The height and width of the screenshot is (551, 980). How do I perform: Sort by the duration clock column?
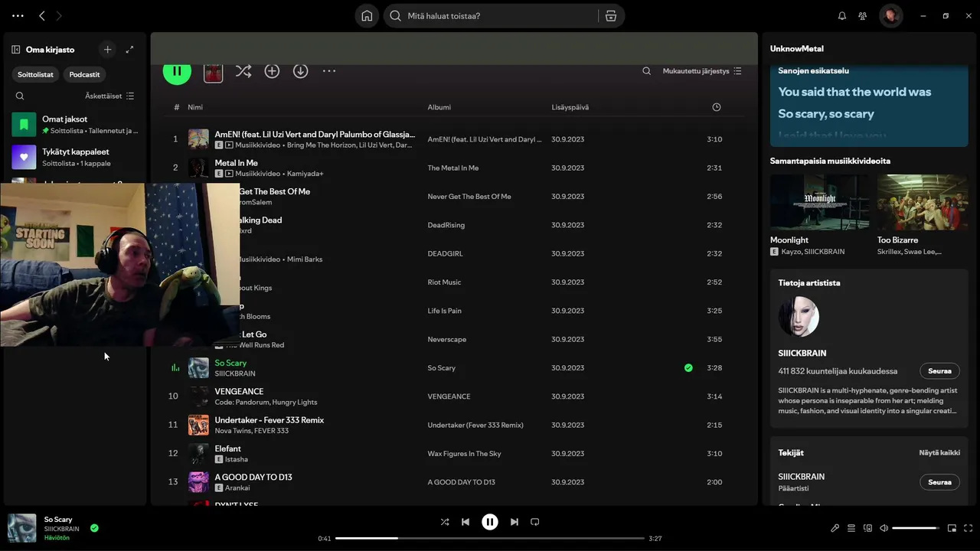(717, 107)
